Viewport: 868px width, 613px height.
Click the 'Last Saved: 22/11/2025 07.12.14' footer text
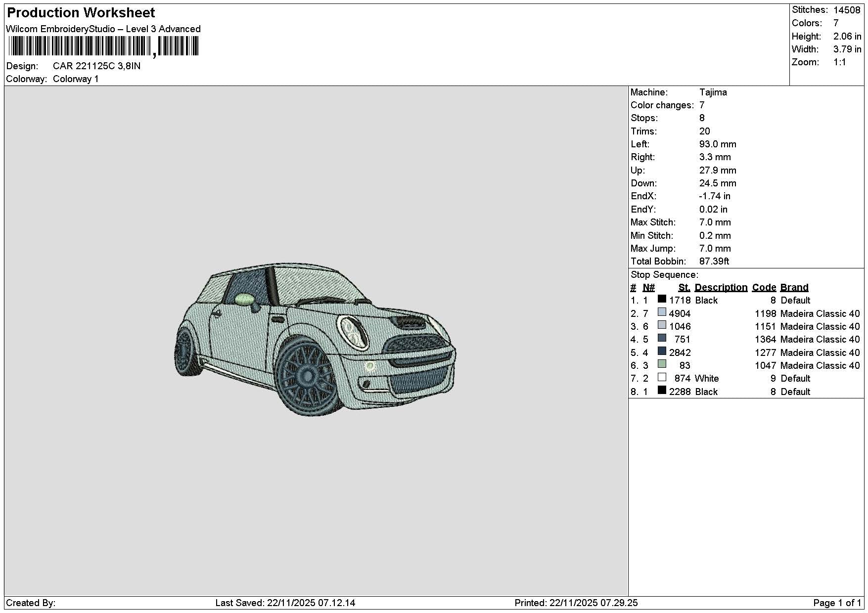click(x=285, y=603)
